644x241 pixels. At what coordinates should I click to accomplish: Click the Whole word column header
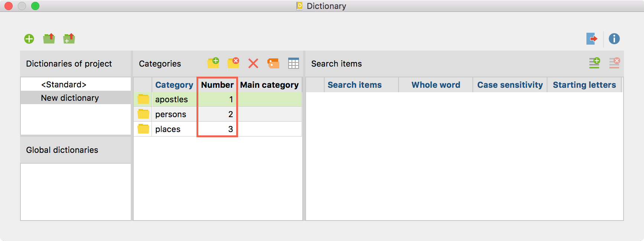(436, 85)
